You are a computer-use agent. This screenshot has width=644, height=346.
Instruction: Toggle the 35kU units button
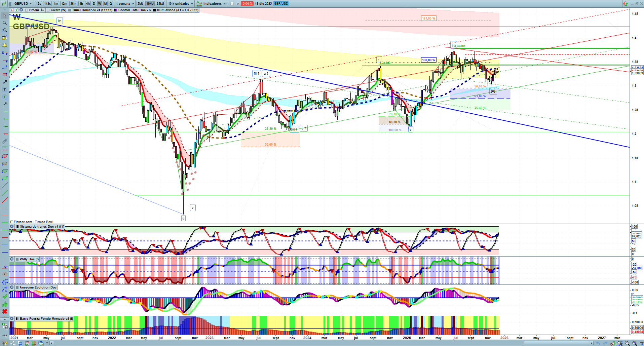(160, 4)
